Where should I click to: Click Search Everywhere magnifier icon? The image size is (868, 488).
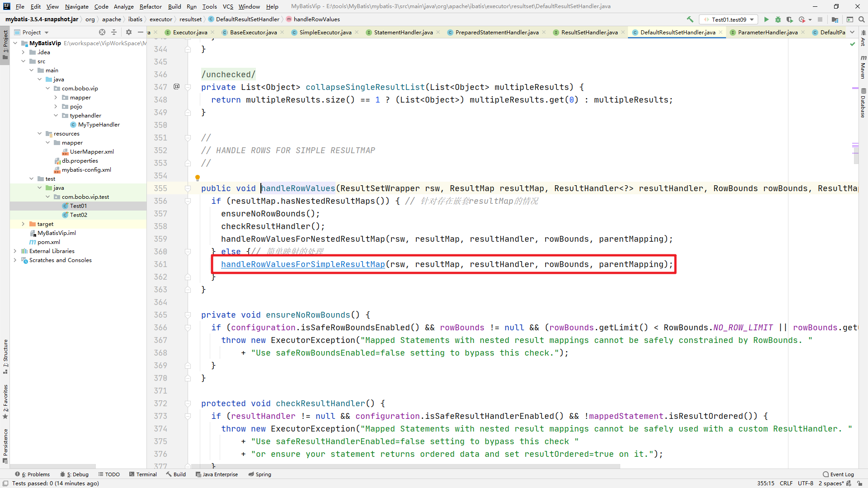pos(862,19)
